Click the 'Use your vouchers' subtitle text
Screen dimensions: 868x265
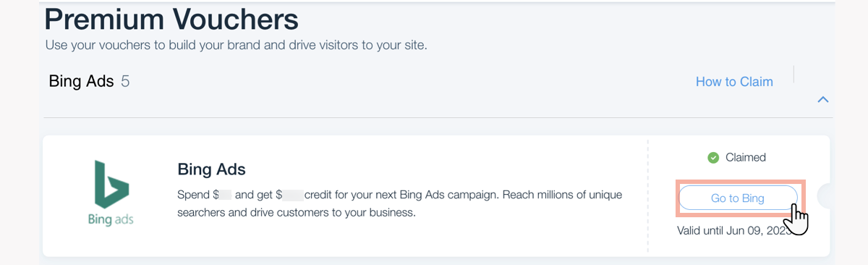coord(236,45)
